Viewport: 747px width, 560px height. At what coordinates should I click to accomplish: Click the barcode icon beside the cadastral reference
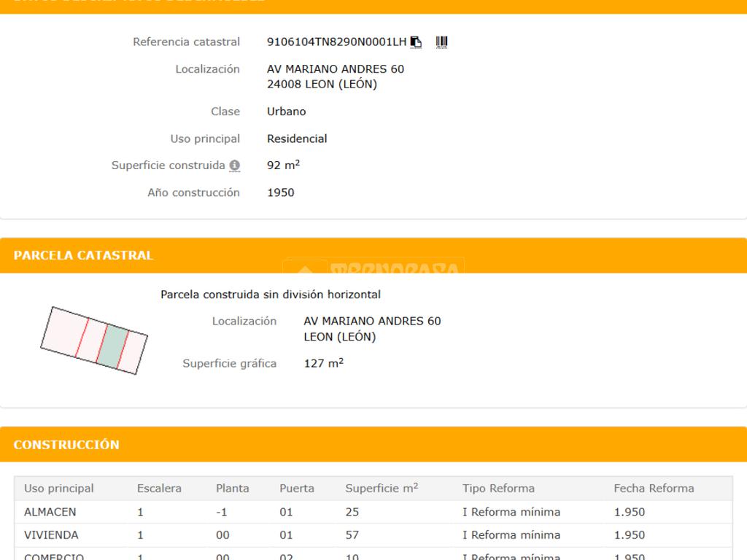point(441,42)
